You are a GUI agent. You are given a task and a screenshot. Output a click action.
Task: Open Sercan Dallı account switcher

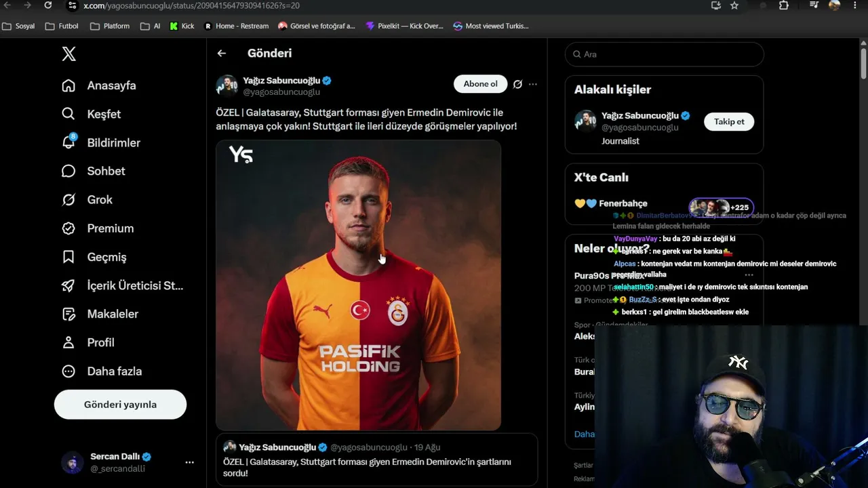[128, 462]
